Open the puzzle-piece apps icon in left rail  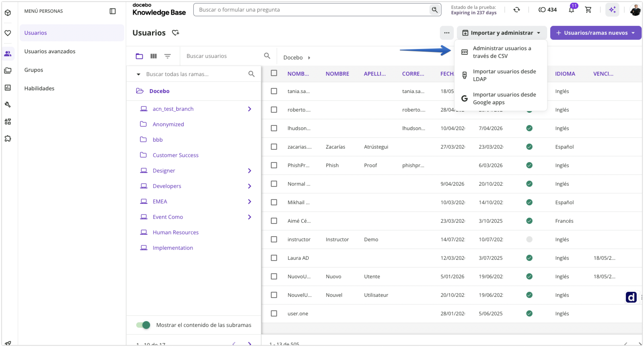click(x=8, y=139)
